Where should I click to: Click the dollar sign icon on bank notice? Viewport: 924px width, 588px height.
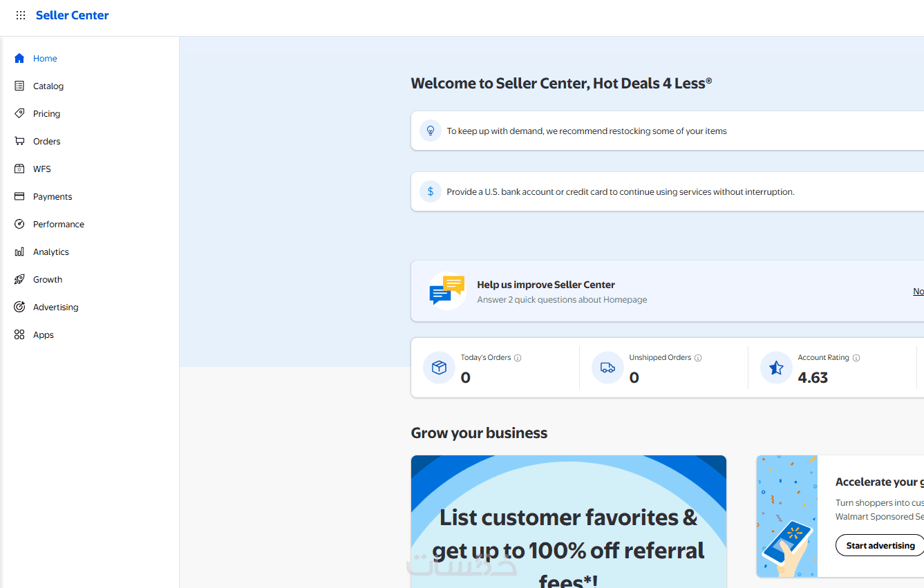431,191
